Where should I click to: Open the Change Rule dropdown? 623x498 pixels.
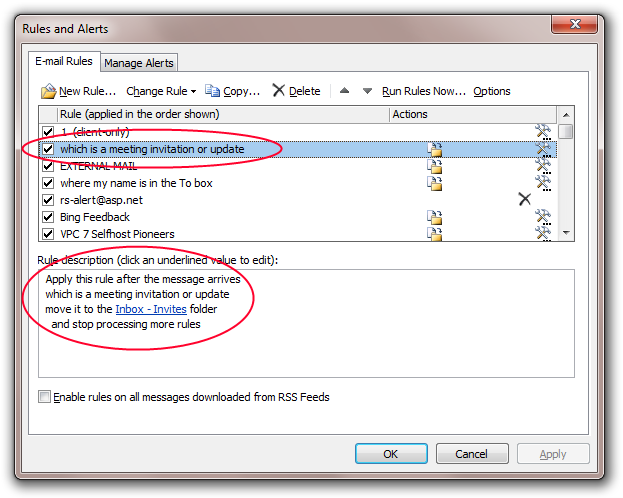tap(160, 91)
